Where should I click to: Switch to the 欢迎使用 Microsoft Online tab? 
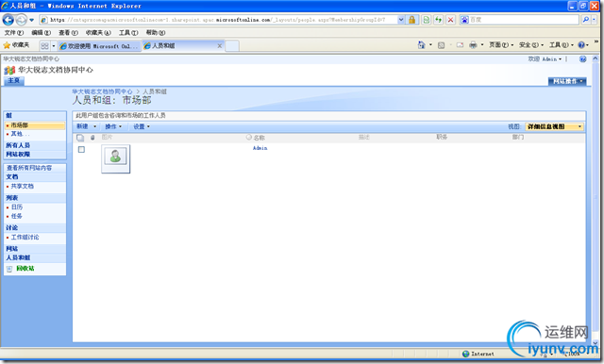(99, 46)
